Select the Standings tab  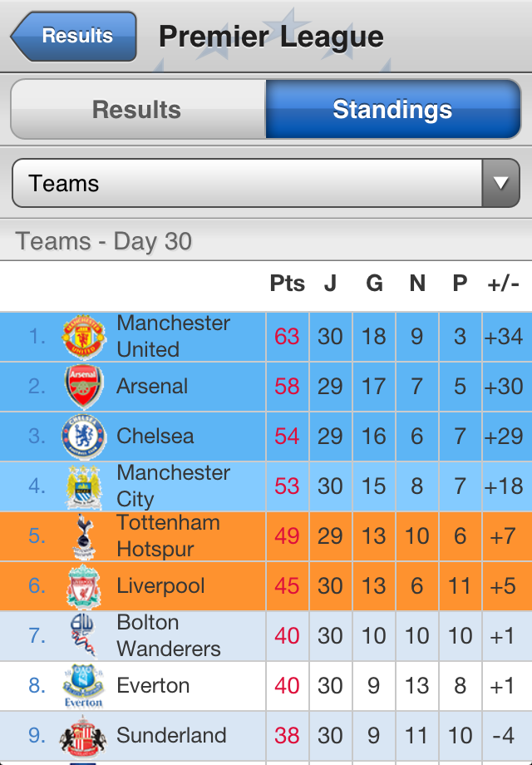pos(392,110)
